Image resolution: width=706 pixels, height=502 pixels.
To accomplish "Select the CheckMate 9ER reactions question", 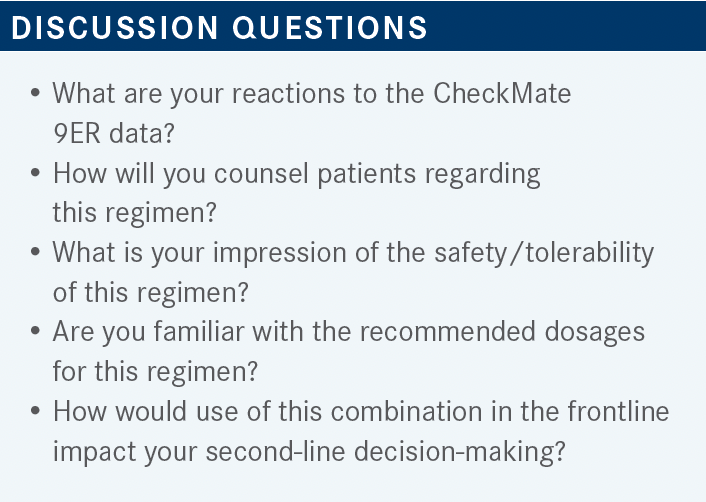I will [312, 113].
